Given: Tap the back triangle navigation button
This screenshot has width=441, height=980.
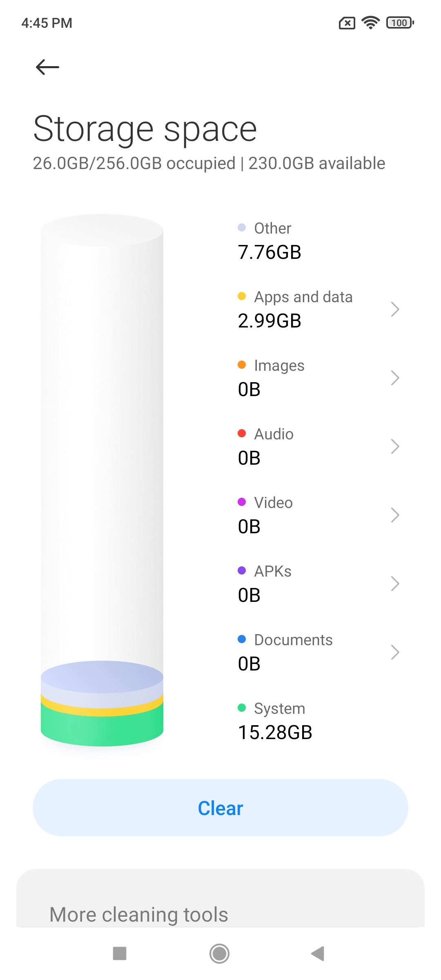Looking at the screenshot, I should pyautogui.click(x=318, y=953).
